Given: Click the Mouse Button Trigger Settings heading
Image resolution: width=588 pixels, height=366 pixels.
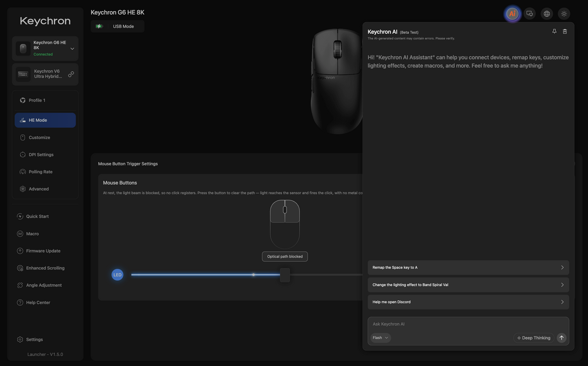Looking at the screenshot, I should (128, 164).
